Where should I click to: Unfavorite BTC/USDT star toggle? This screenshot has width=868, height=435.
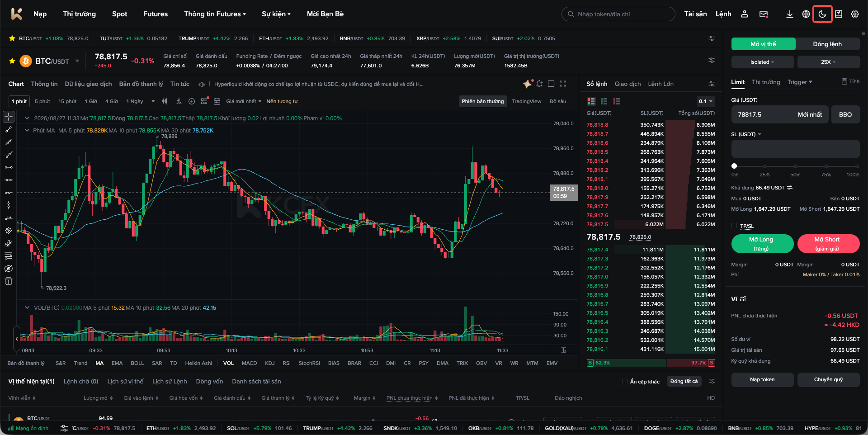(x=12, y=61)
